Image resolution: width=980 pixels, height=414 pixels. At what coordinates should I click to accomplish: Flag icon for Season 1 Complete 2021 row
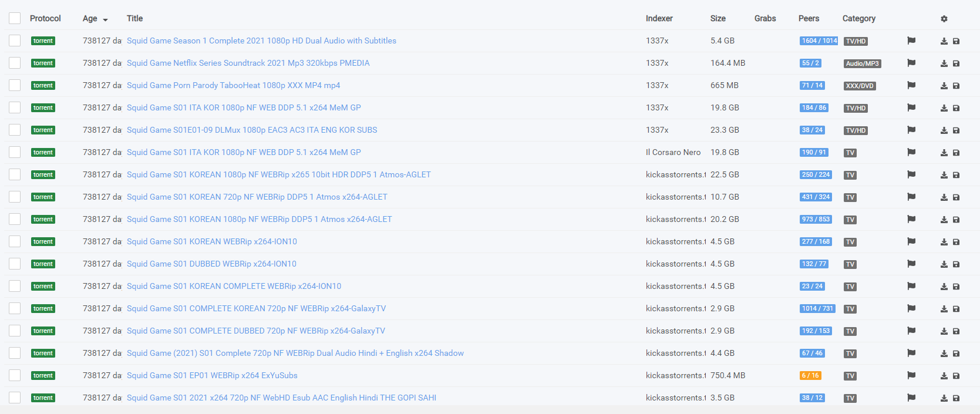(x=911, y=41)
